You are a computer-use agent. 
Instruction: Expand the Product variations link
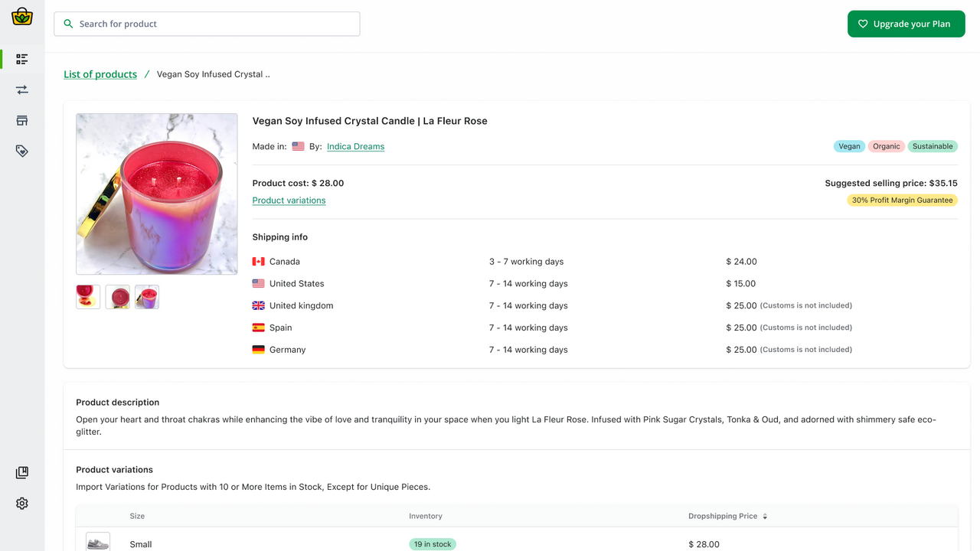[x=289, y=200]
